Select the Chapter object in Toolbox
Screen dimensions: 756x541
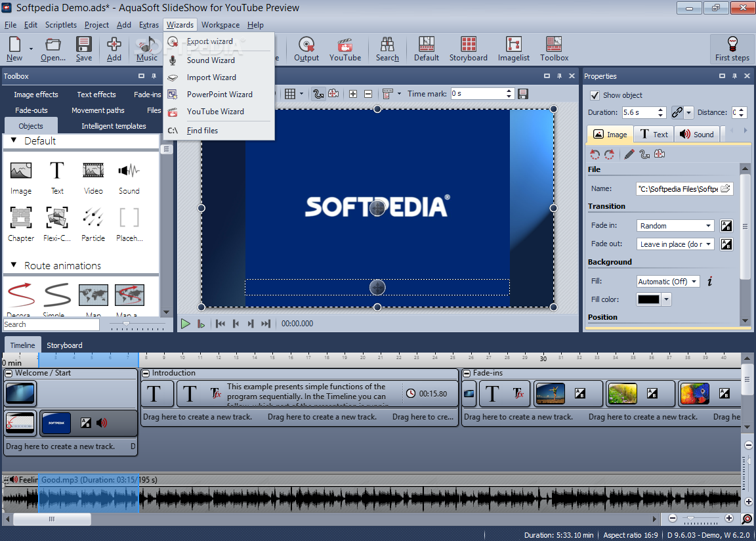point(21,224)
